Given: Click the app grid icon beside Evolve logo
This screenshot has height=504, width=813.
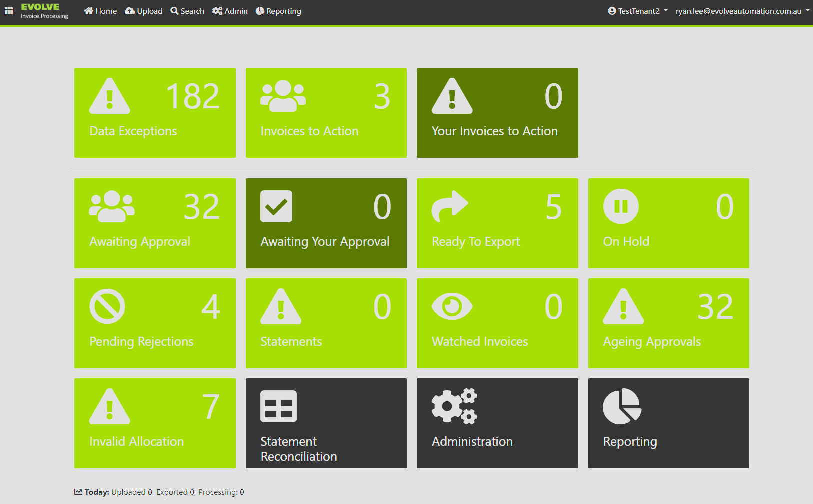Looking at the screenshot, I should (9, 11).
